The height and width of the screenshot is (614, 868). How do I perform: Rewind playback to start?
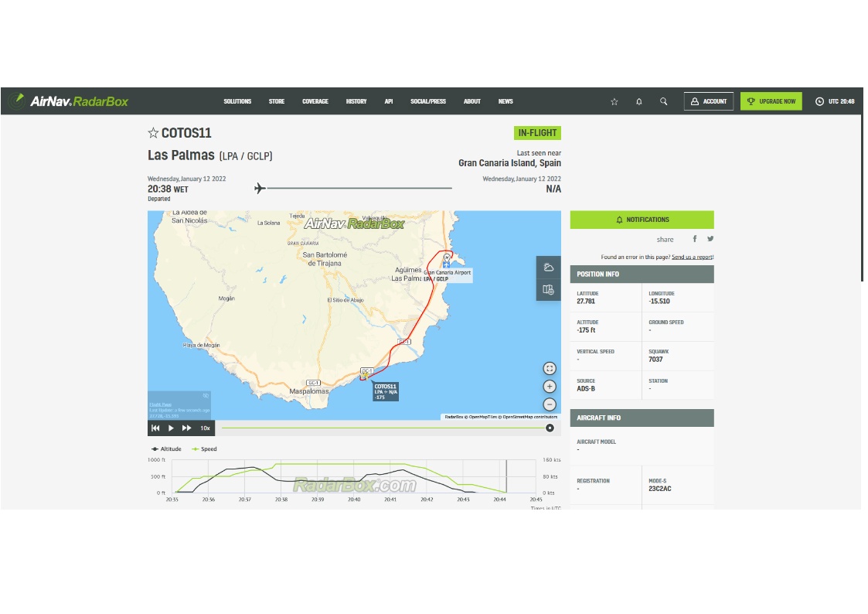[155, 428]
